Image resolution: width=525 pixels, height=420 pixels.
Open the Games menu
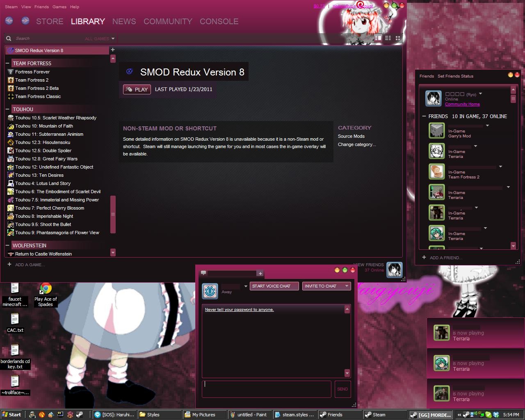(x=59, y=7)
